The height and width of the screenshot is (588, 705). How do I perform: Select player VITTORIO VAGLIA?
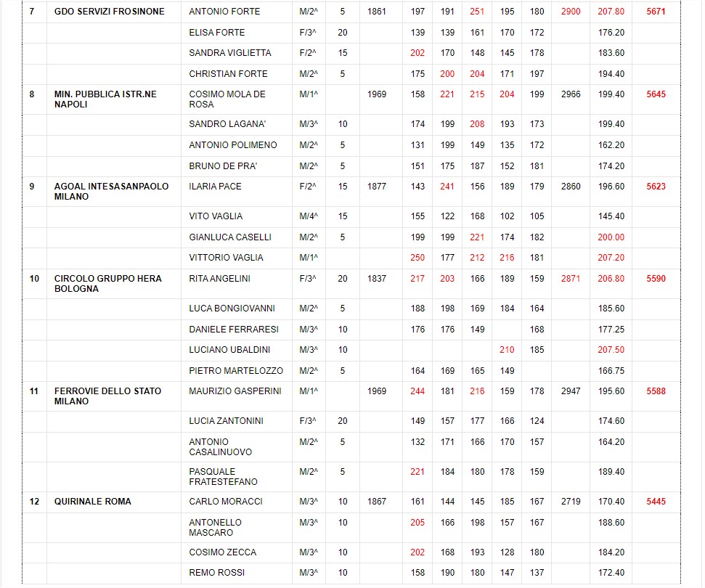[x=226, y=258]
